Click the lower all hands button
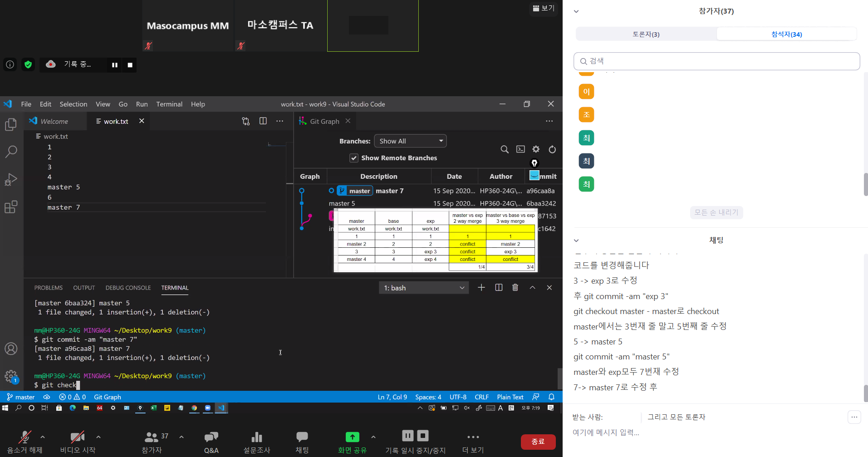868x457 pixels. coord(716,212)
